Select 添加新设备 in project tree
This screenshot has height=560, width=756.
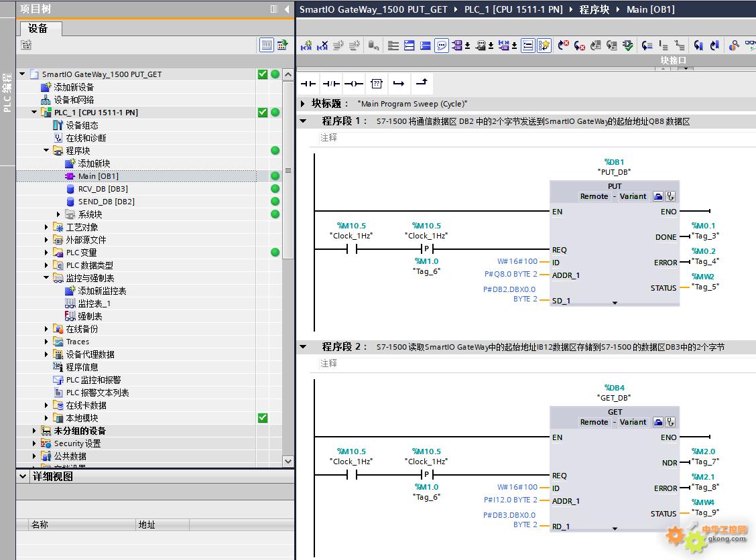(x=74, y=87)
